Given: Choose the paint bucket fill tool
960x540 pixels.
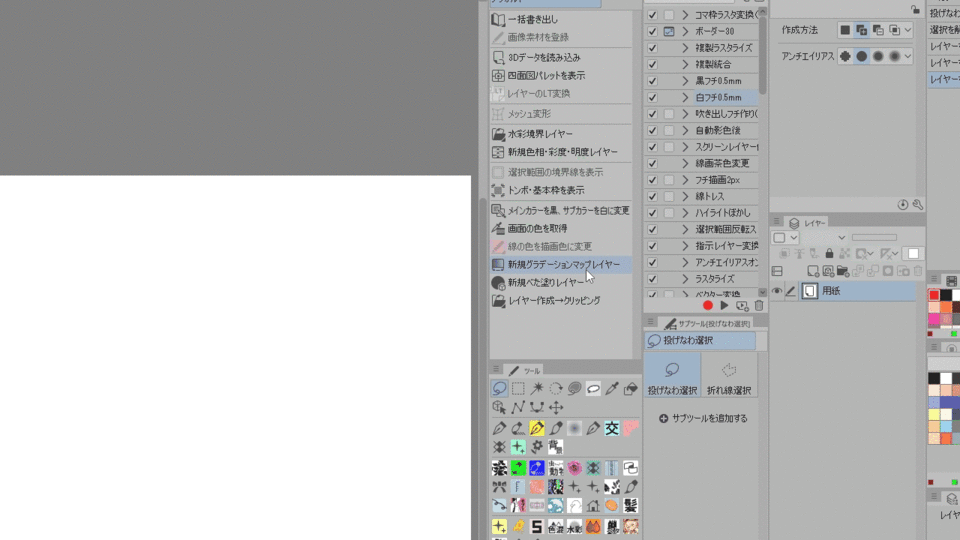Looking at the screenshot, I should click(x=631, y=388).
